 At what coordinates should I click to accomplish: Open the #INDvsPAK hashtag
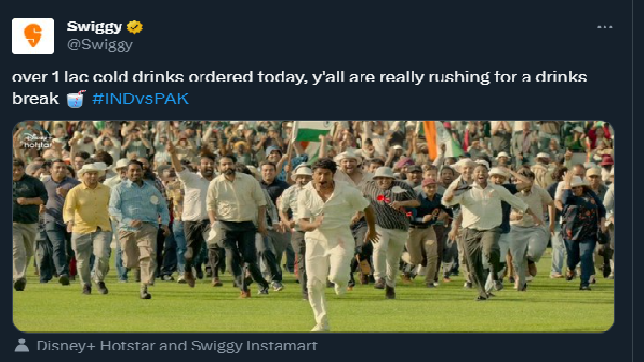coord(140,99)
